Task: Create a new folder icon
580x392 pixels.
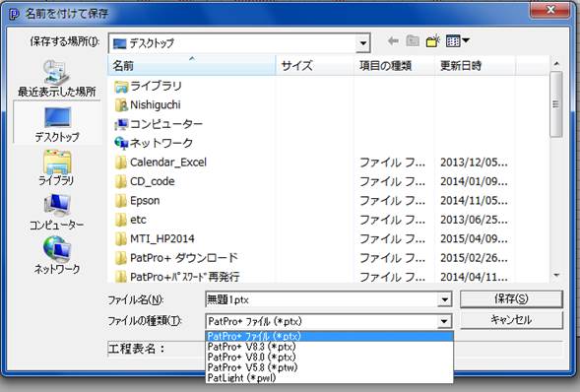Action: [432, 41]
